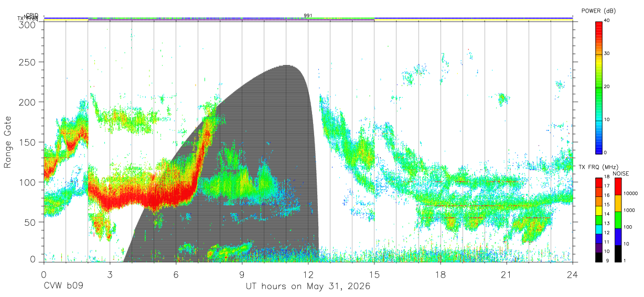The height and width of the screenshot is (297, 644).
Task: Click the 24 hour tick label
Action: click(573, 274)
